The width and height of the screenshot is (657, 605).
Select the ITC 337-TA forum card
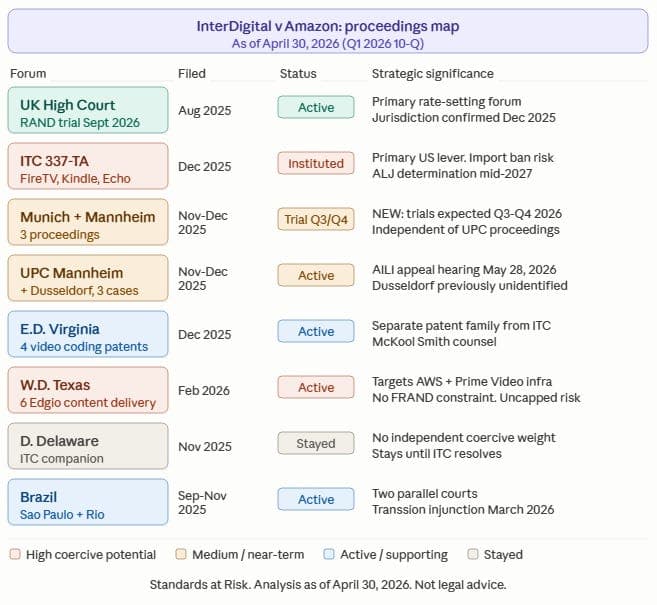88,166
